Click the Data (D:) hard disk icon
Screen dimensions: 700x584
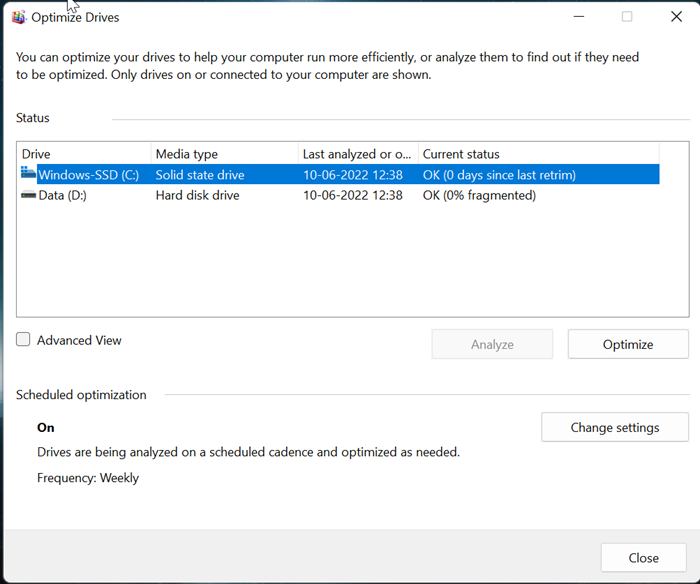pyautogui.click(x=28, y=196)
